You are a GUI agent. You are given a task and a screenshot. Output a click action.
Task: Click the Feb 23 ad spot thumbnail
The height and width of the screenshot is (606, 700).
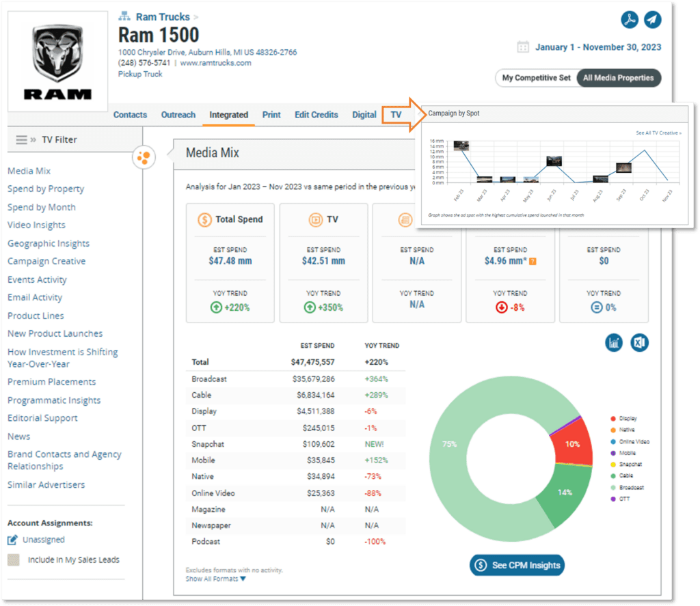tap(461, 146)
